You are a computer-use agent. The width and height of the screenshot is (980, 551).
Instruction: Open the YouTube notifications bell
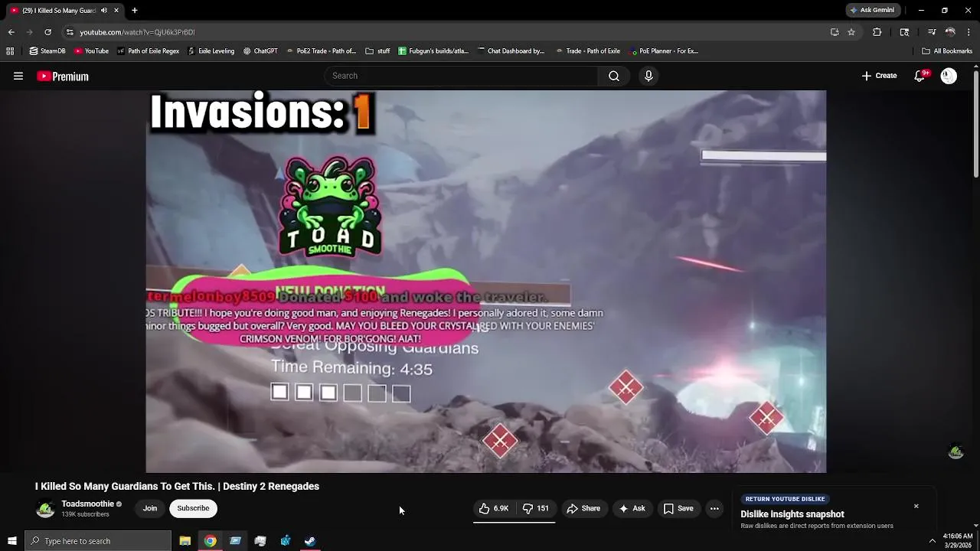click(920, 76)
